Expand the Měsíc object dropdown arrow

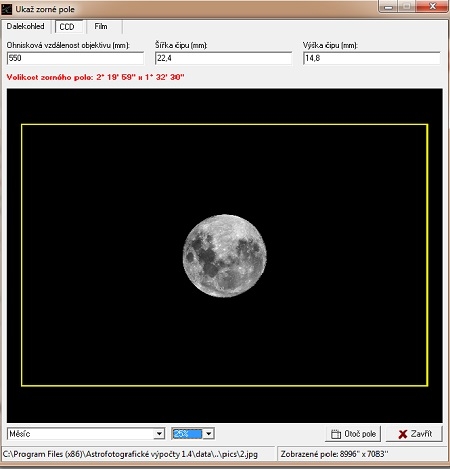coord(159,434)
